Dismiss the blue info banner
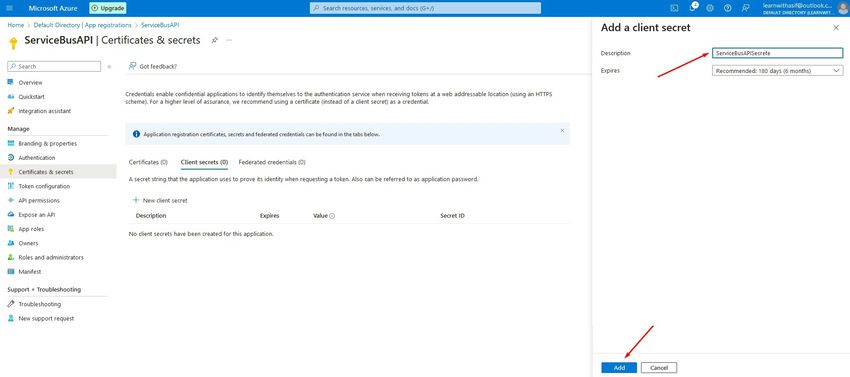The image size is (850, 377). [562, 131]
